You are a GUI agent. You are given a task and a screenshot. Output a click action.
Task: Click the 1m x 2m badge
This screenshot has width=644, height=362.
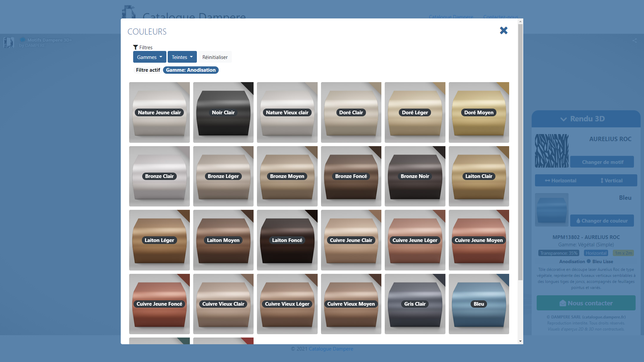[623, 253]
